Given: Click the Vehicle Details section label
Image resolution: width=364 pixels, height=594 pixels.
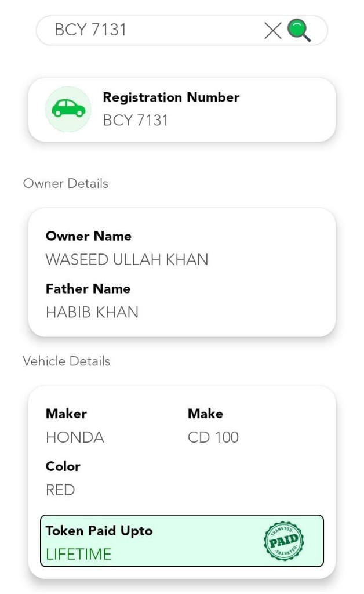Looking at the screenshot, I should click(67, 361).
